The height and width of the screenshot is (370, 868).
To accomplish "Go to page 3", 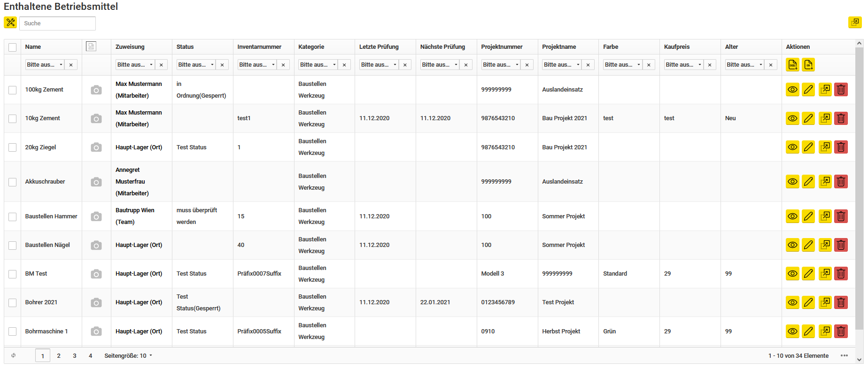I will coord(75,355).
